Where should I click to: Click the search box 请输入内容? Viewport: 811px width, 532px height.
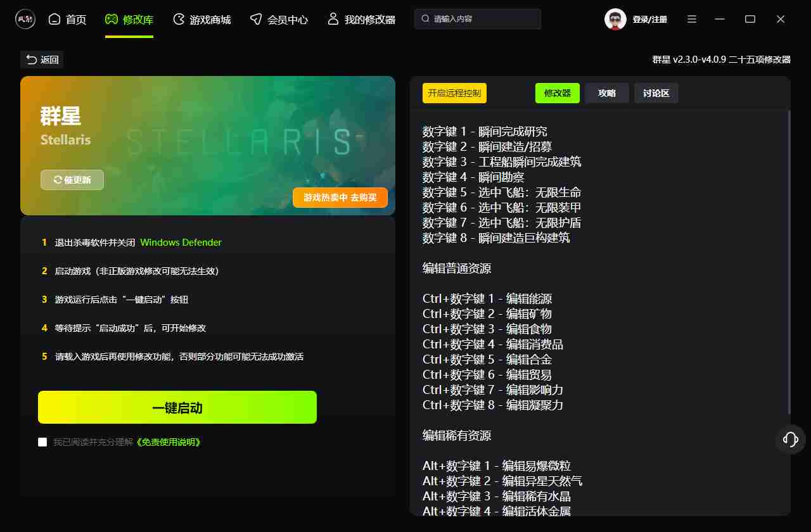tap(478, 19)
